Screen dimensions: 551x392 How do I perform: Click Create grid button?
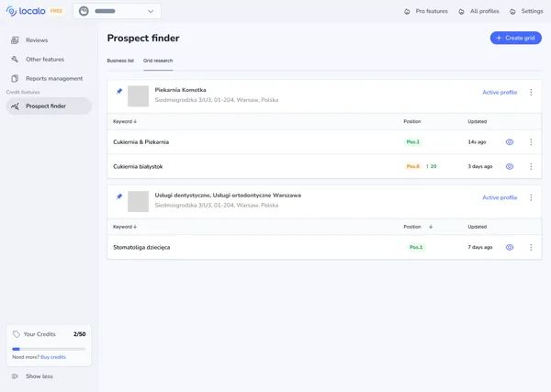[515, 38]
